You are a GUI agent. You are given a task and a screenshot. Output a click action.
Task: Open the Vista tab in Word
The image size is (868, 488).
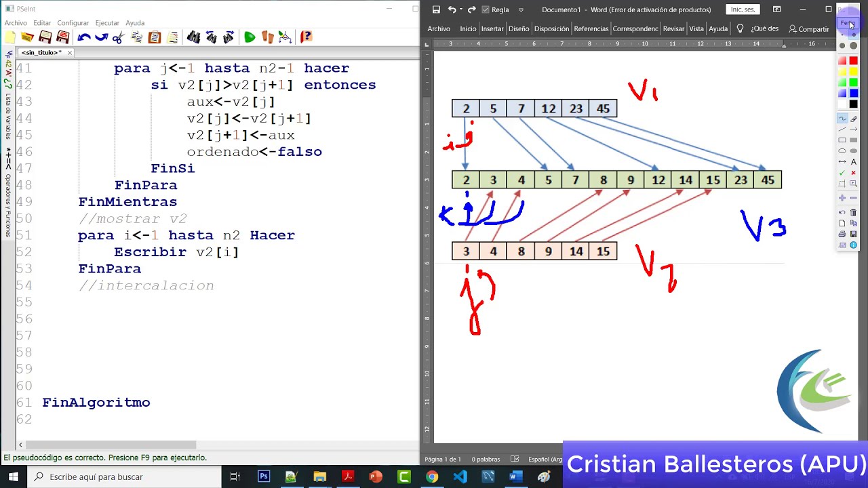696,28
